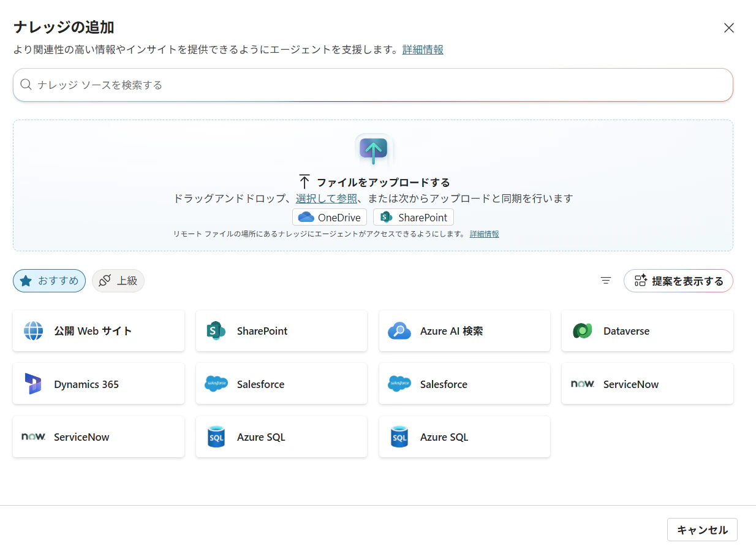Click the キャンセル button
The image size is (756, 548).
702,530
